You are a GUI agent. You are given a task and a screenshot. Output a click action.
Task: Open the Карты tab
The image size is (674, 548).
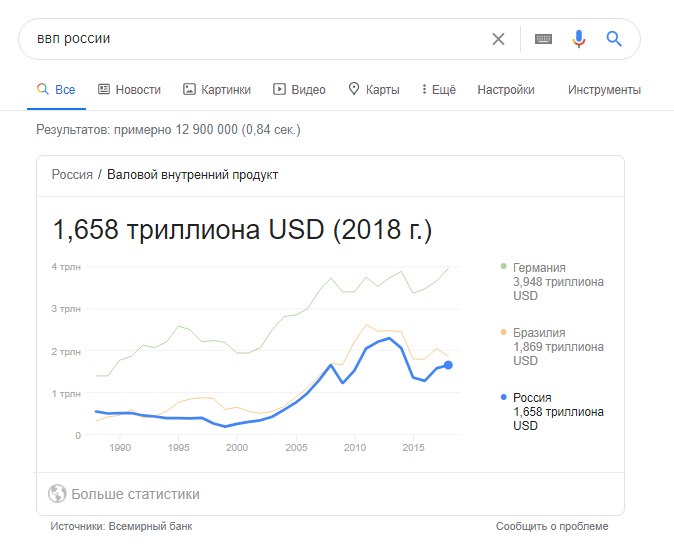point(374,89)
